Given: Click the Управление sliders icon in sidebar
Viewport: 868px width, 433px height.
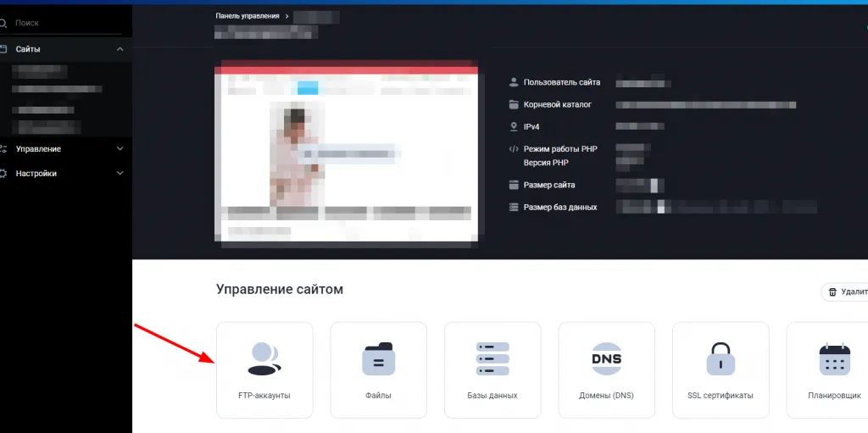Looking at the screenshot, I should (x=3, y=149).
